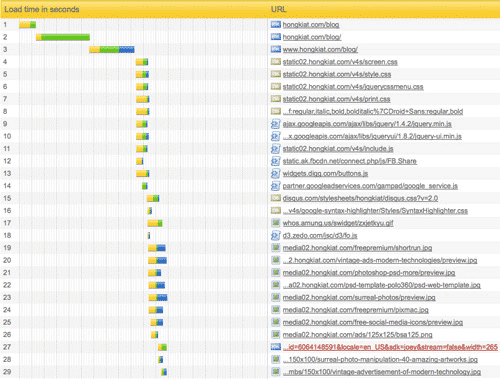Open the free-social-media-icons preview.jpg link
The image size is (500, 379).
pyautogui.click(x=373, y=322)
